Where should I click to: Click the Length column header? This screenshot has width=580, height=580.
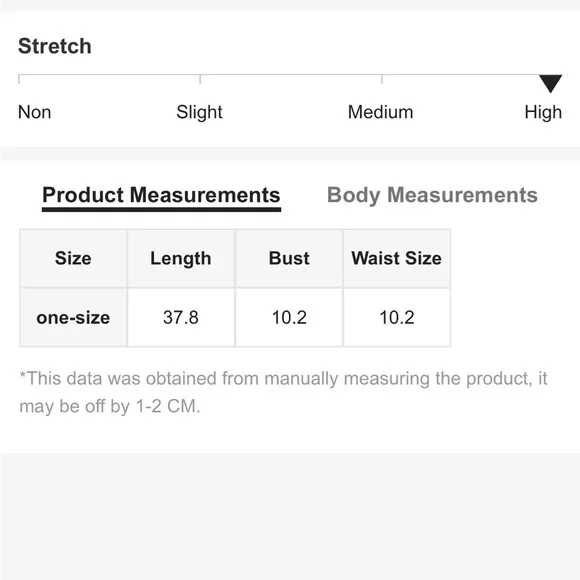pos(181,258)
